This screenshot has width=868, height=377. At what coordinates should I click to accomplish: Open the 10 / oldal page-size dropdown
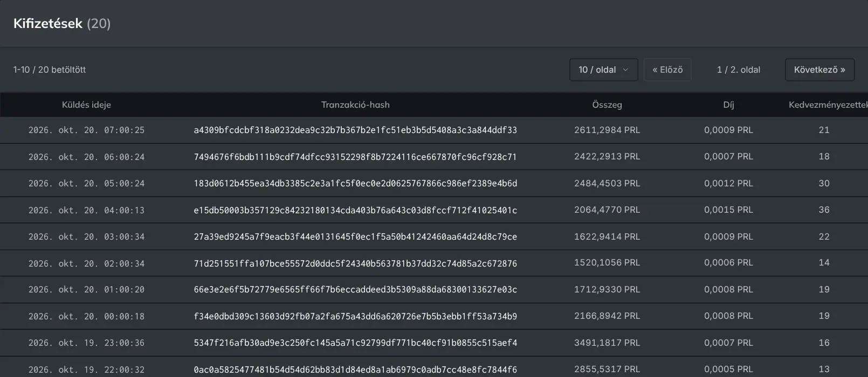point(603,70)
